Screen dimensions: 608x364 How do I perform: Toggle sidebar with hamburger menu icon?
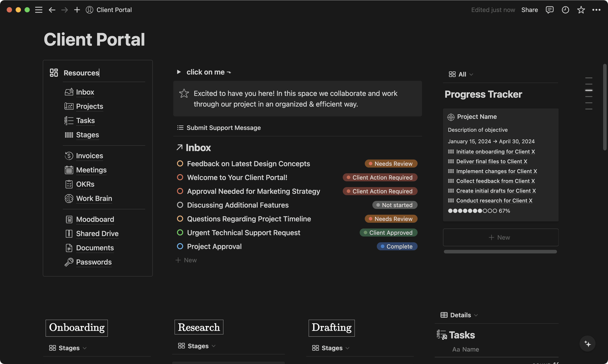point(39,10)
